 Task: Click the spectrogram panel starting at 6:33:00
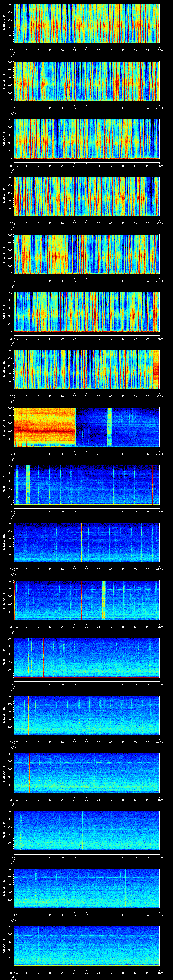click(87, 139)
